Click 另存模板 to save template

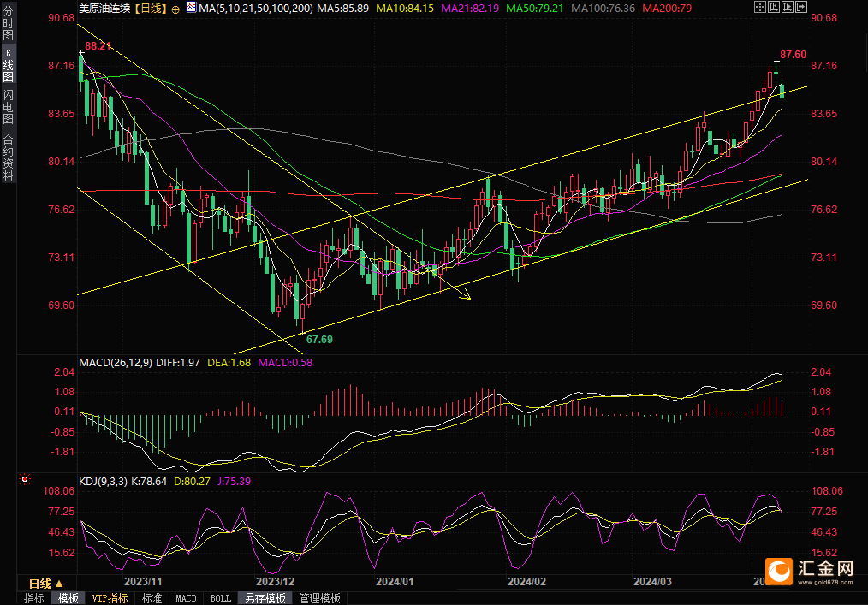265,598
